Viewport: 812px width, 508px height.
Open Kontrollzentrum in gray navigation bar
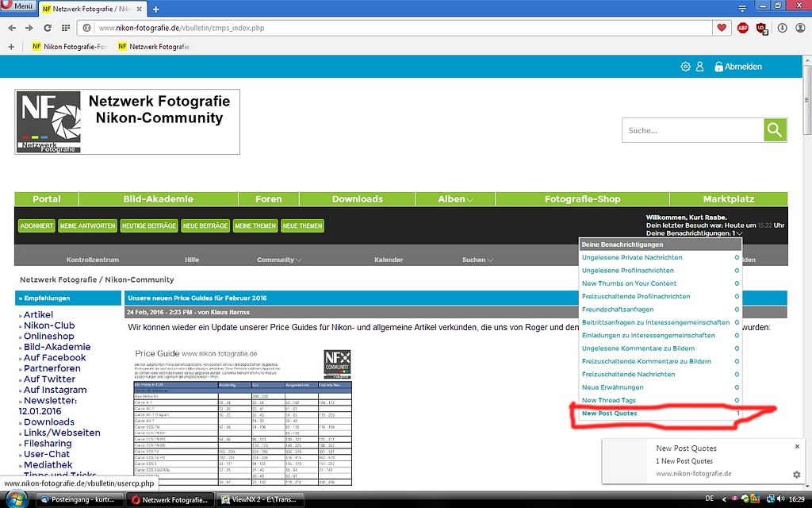(93, 260)
